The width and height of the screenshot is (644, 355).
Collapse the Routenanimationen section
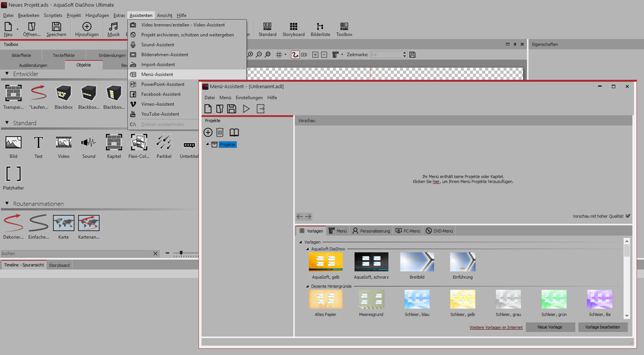point(7,204)
